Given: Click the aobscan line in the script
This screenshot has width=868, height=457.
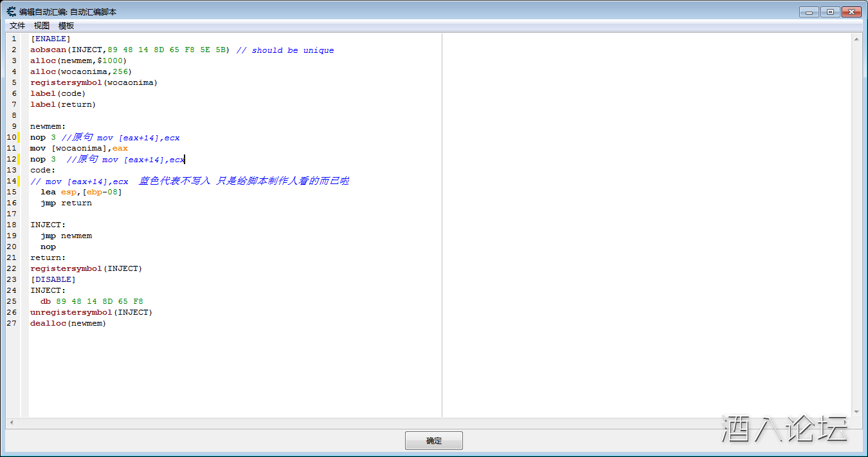Looking at the screenshot, I should (x=129, y=50).
